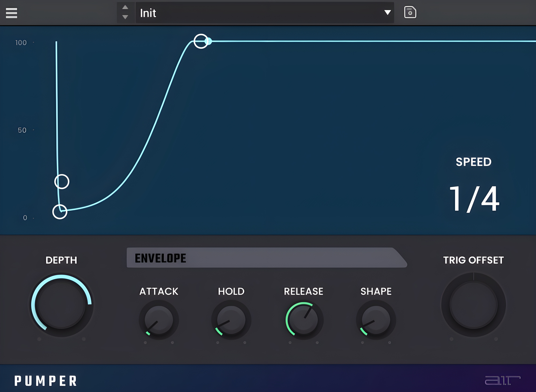Click the Release knob
The image size is (536, 392).
(x=304, y=320)
